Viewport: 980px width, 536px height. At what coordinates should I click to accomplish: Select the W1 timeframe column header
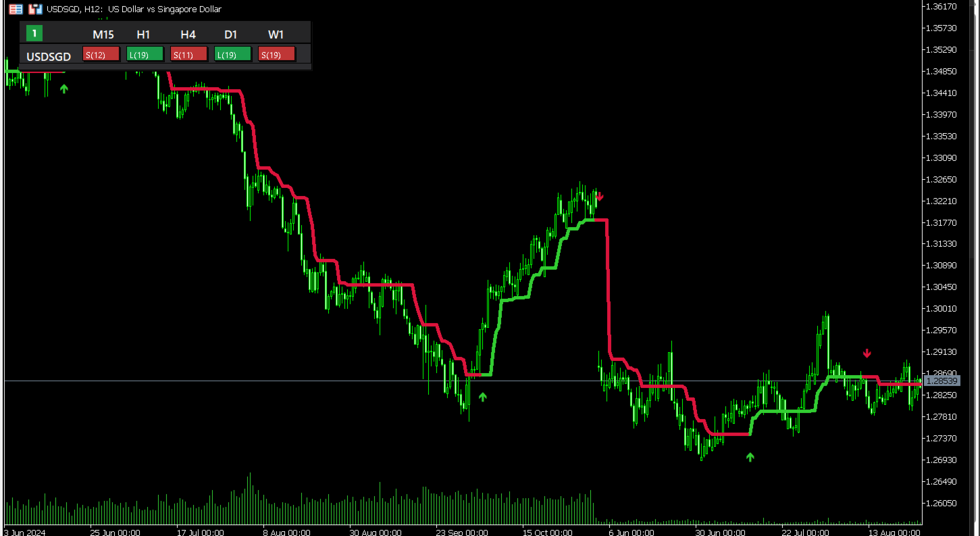click(276, 34)
